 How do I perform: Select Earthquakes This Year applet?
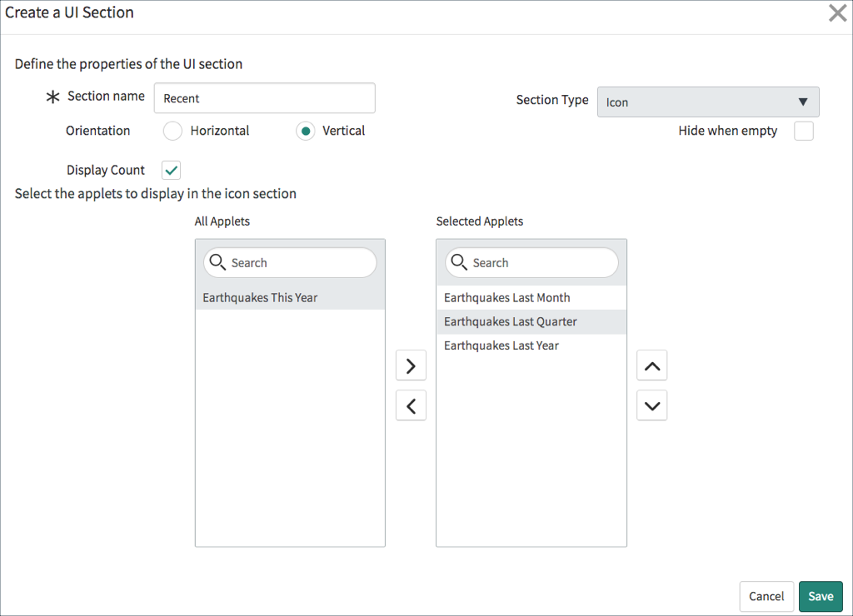pos(259,296)
